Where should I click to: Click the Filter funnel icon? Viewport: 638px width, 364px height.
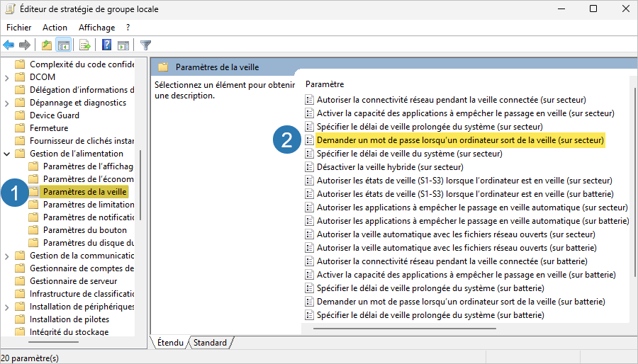pos(145,45)
